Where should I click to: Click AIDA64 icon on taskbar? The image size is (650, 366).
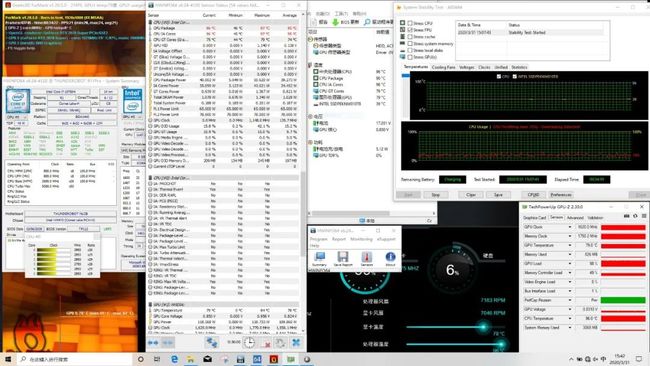tap(257, 359)
